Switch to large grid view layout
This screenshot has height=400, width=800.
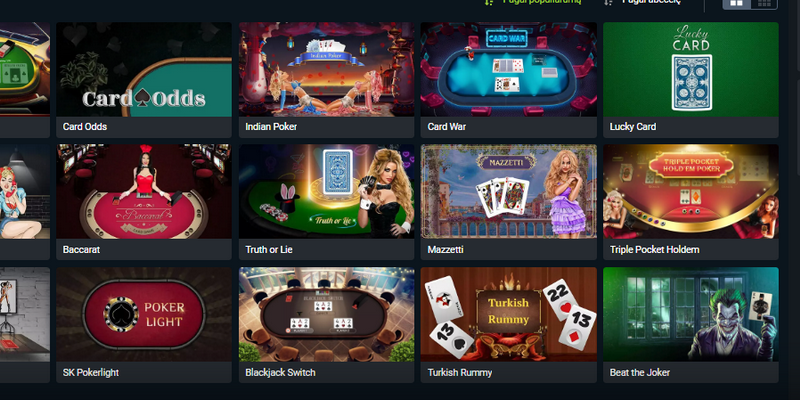[737, 3]
